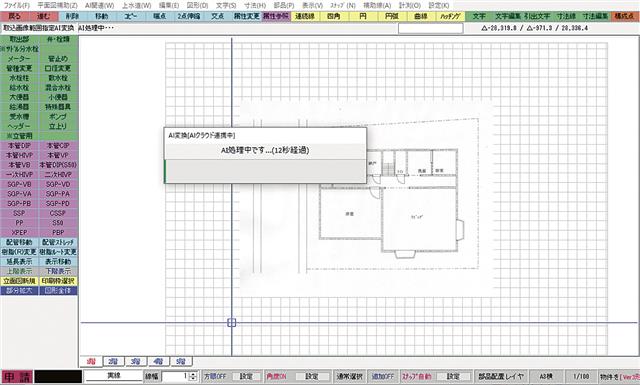Open the 1/100 scale selector
This screenshot has height=385, width=640.
(581, 376)
